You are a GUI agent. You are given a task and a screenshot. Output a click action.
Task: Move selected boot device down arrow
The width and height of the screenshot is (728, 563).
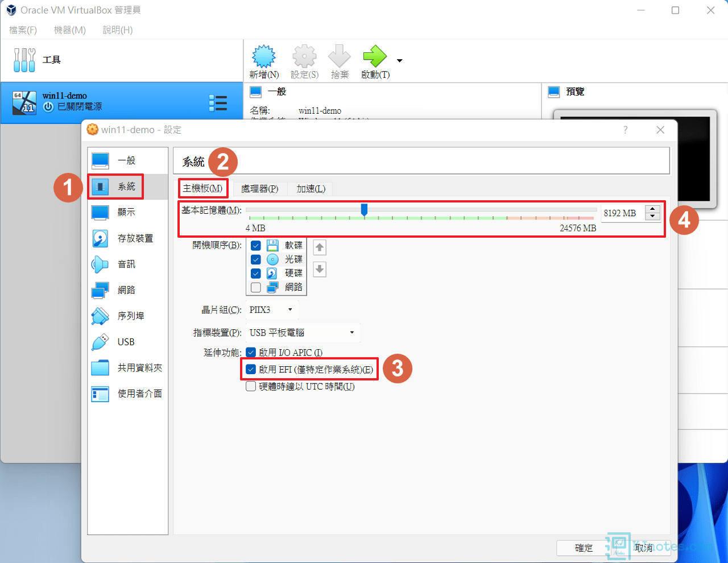[x=320, y=269]
